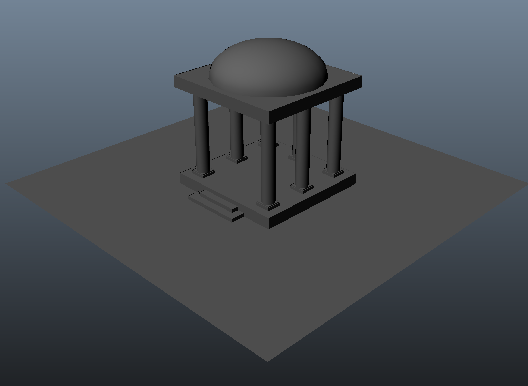Pick the plinth under the far-right column
This screenshot has width=528, height=386.
333,173
